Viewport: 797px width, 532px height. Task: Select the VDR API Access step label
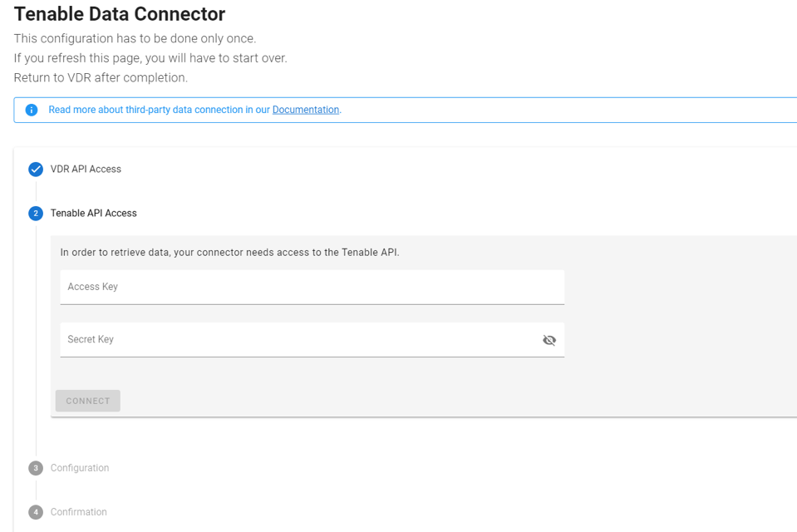(x=86, y=169)
